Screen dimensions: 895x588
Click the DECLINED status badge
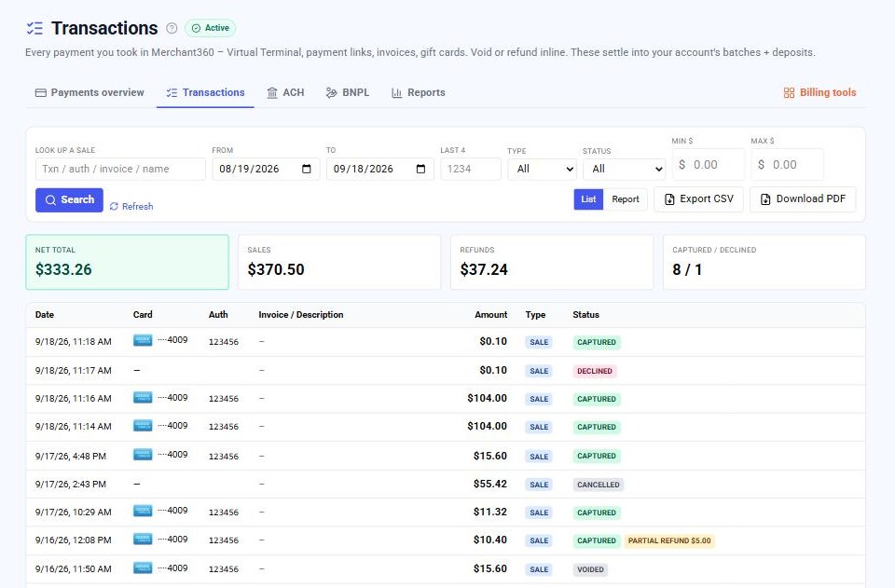pos(594,371)
